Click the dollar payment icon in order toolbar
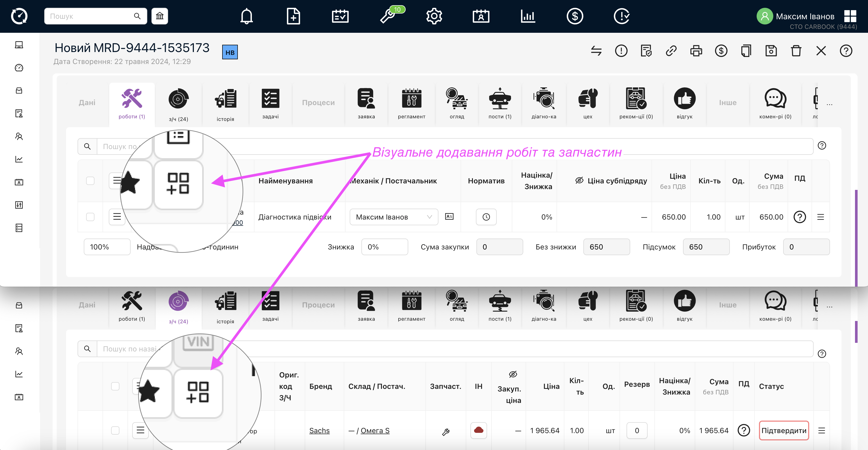This screenshot has width=868, height=450. pos(721,51)
